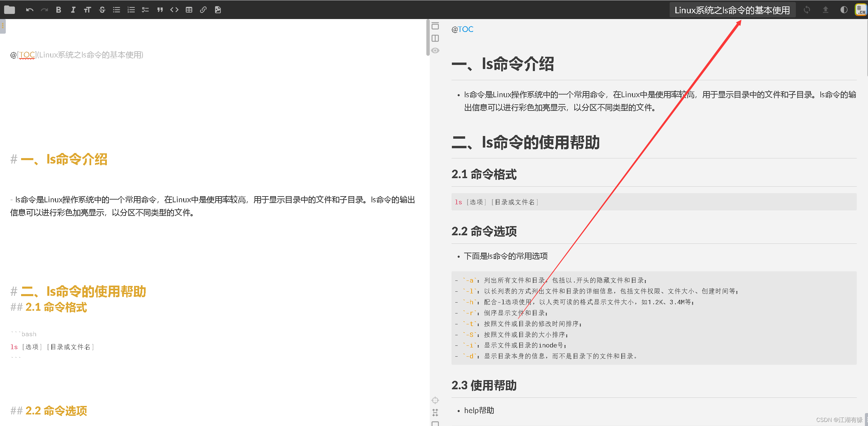Screen dimensions: 868x426
Task: Click the '# 二、ls命令的使用帮助' editor heading
Action: [78, 291]
